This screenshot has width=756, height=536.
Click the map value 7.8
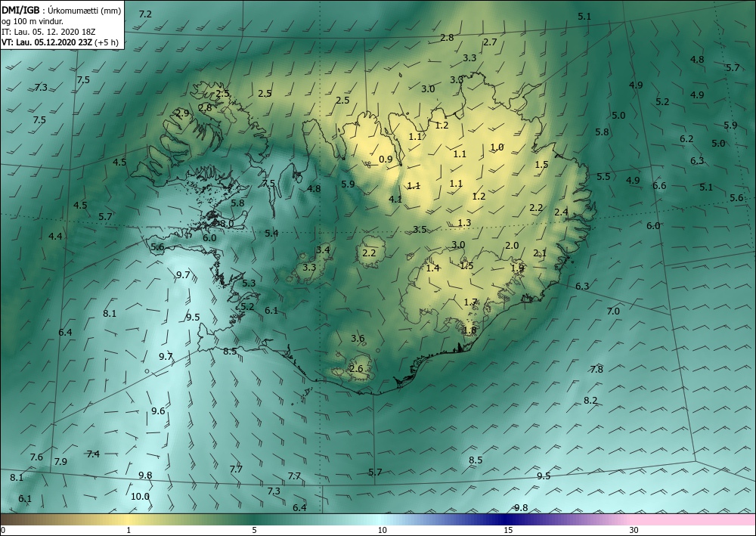click(x=596, y=369)
